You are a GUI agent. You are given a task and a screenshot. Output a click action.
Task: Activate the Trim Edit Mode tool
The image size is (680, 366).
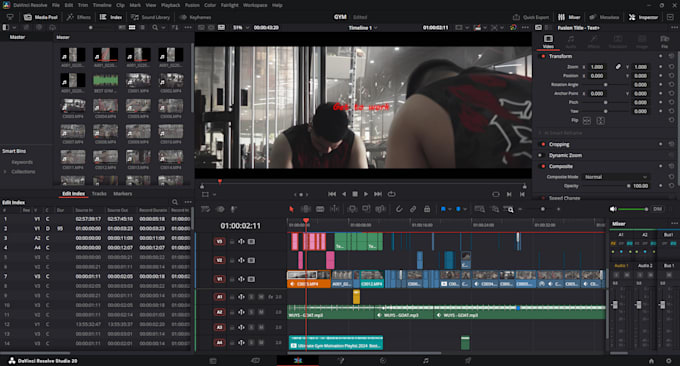pyautogui.click(x=306, y=209)
